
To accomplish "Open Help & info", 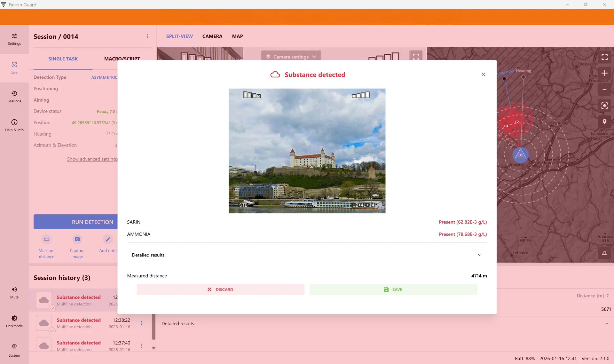I will pyautogui.click(x=14, y=125).
